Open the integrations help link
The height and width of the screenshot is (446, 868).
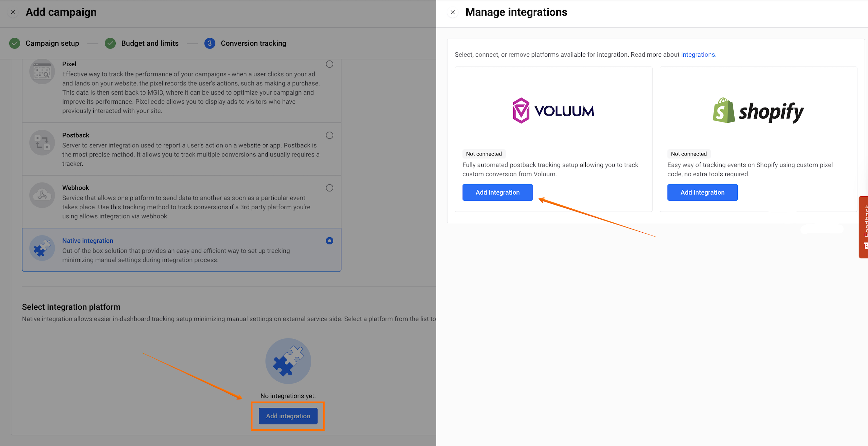(698, 55)
